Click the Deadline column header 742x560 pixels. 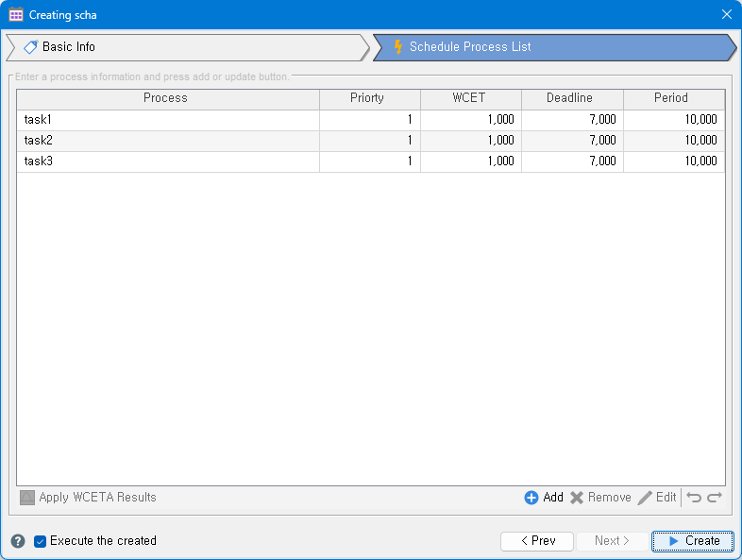pos(569,98)
